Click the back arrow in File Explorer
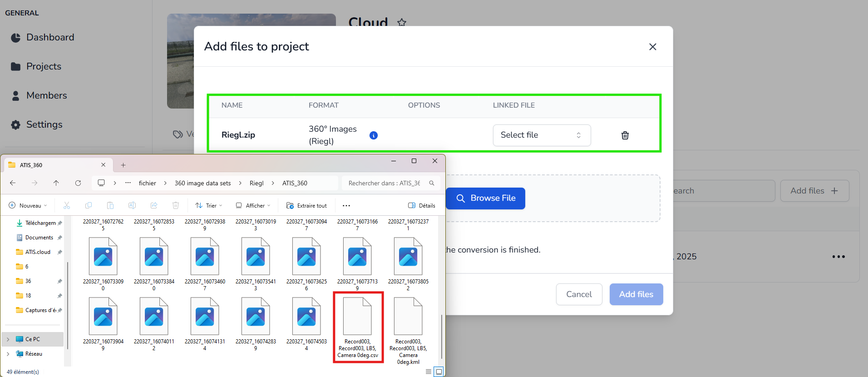The height and width of the screenshot is (377, 868). [13, 183]
